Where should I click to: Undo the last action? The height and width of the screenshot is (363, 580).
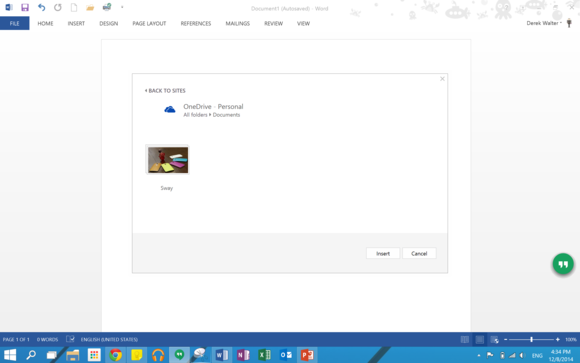click(x=41, y=7)
